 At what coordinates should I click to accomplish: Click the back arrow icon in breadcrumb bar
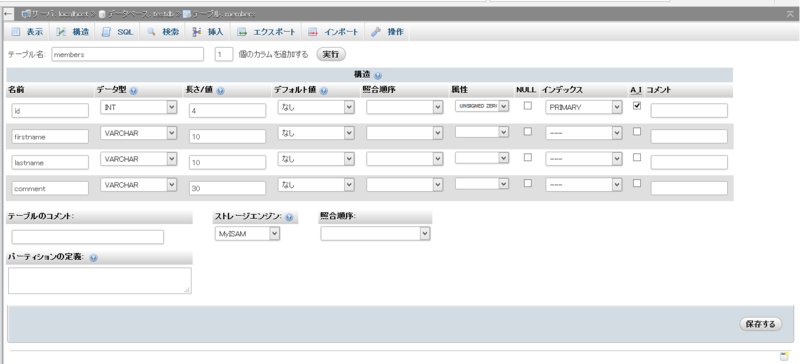pyautogui.click(x=7, y=14)
